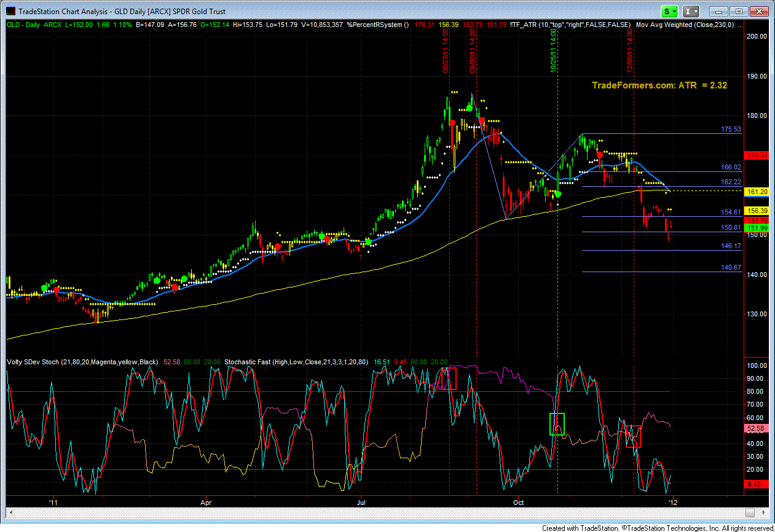
Task: Click the 130.00 price axis label
Action: pos(756,314)
